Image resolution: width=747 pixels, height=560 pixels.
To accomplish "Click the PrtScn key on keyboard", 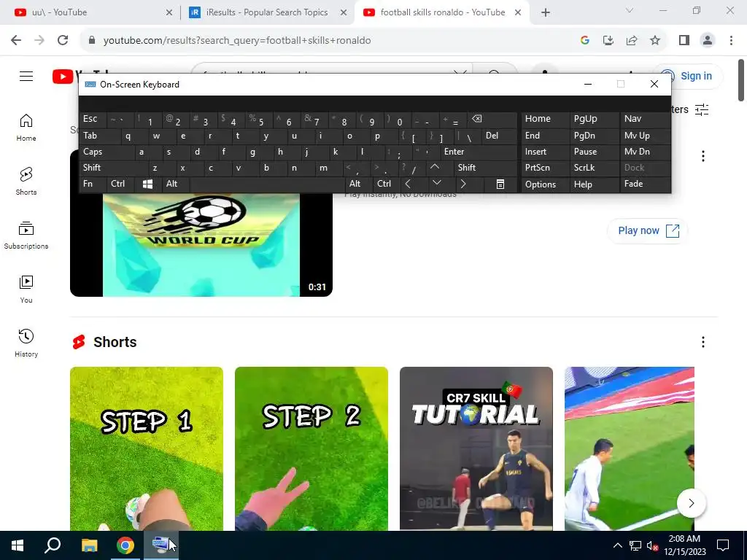I will pyautogui.click(x=545, y=168).
